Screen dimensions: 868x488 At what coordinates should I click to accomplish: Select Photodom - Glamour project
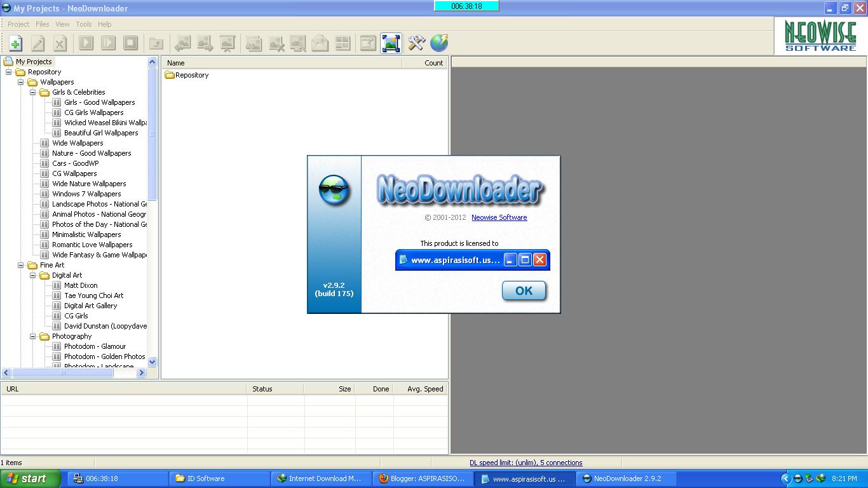(x=95, y=346)
